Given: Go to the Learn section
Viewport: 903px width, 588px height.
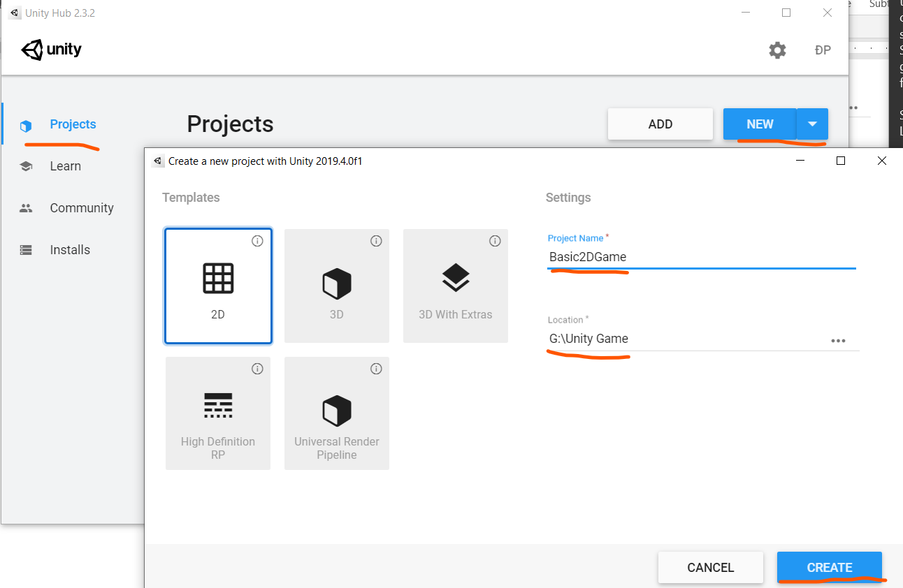Looking at the screenshot, I should pos(65,166).
